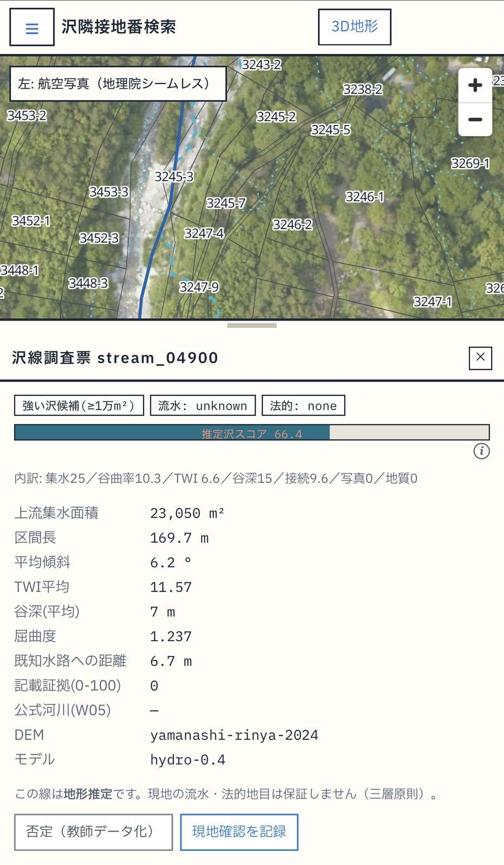Click the 6.7 m distance value
This screenshot has height=865, width=504.
171,661
